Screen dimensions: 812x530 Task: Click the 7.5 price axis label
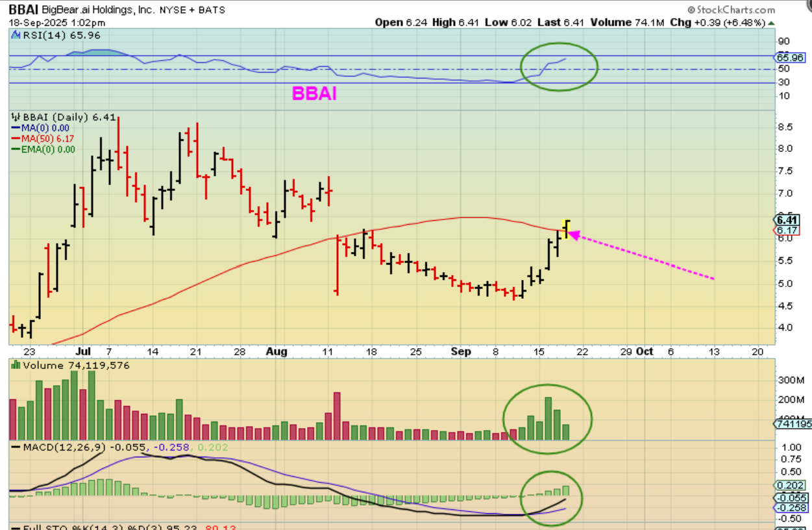click(785, 171)
